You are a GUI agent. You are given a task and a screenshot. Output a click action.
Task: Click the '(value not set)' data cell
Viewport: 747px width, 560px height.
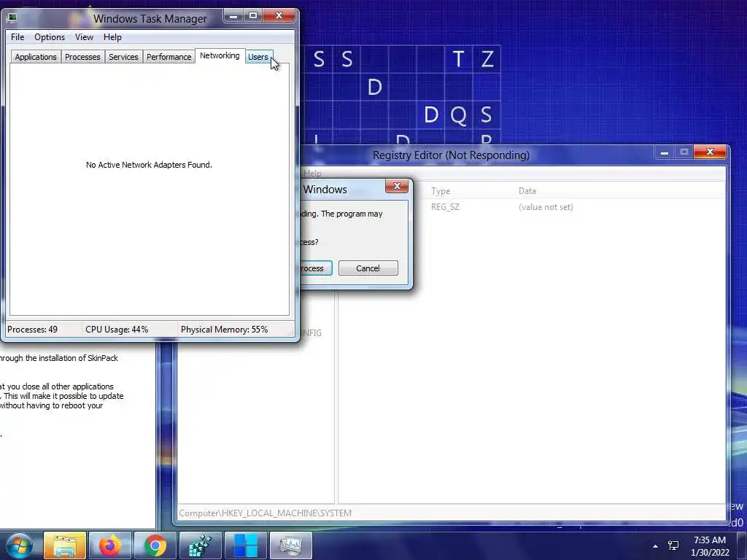[546, 207]
